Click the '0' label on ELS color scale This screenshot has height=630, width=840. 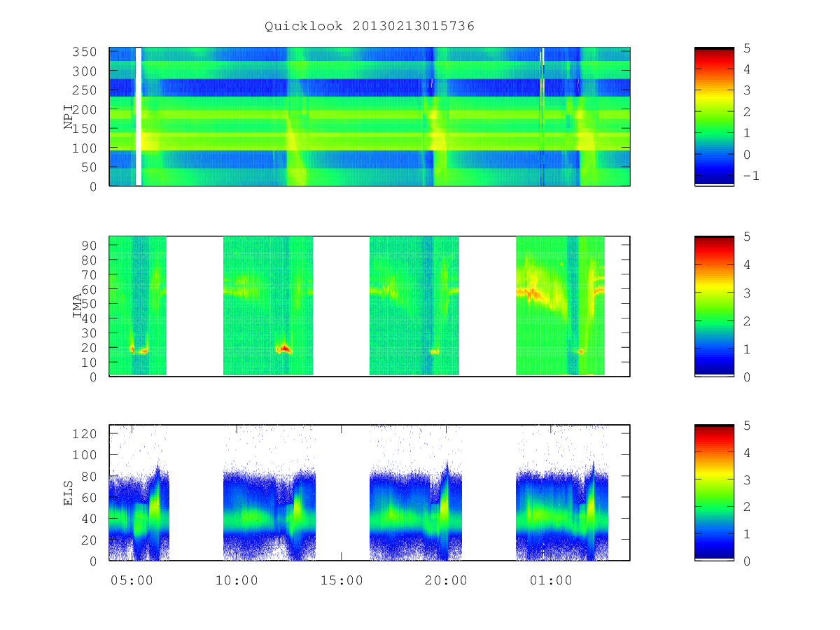point(747,561)
